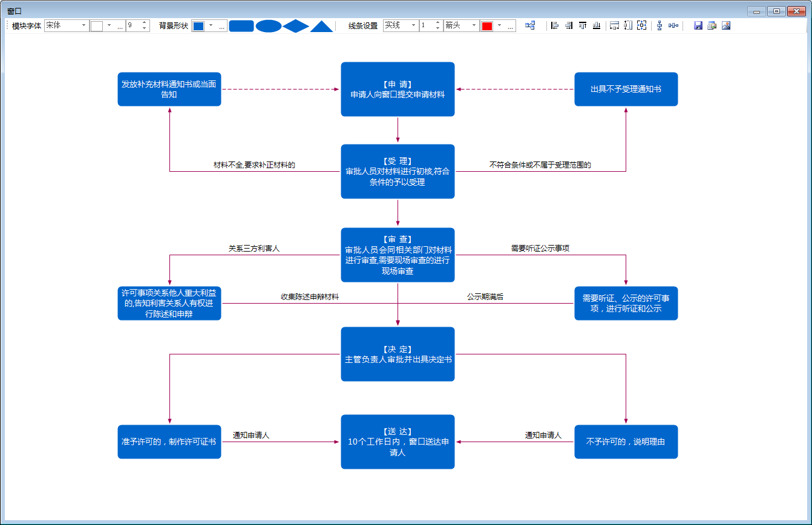
Task: Select the rounded rectangle background shape
Action: pyautogui.click(x=241, y=26)
